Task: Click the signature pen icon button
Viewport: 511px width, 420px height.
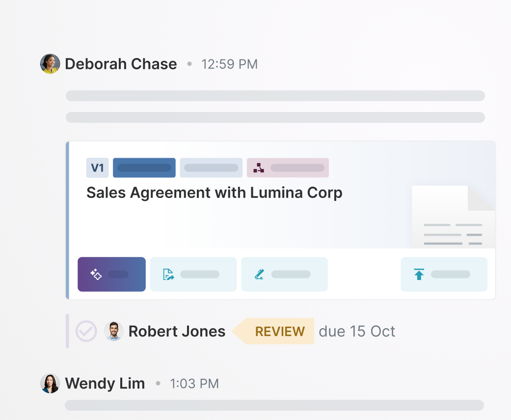Action: [284, 275]
